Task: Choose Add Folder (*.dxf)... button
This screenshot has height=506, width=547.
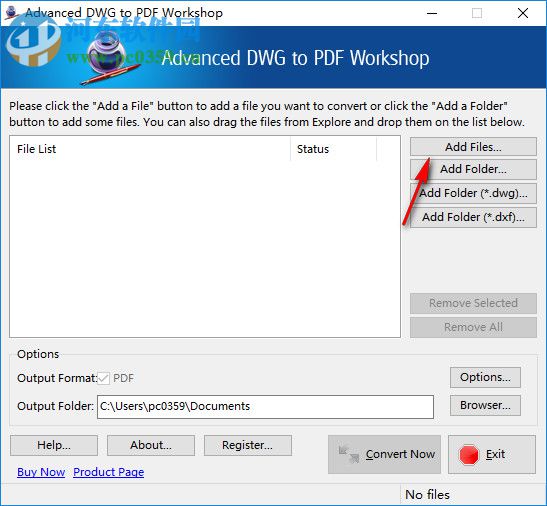Action: (473, 217)
